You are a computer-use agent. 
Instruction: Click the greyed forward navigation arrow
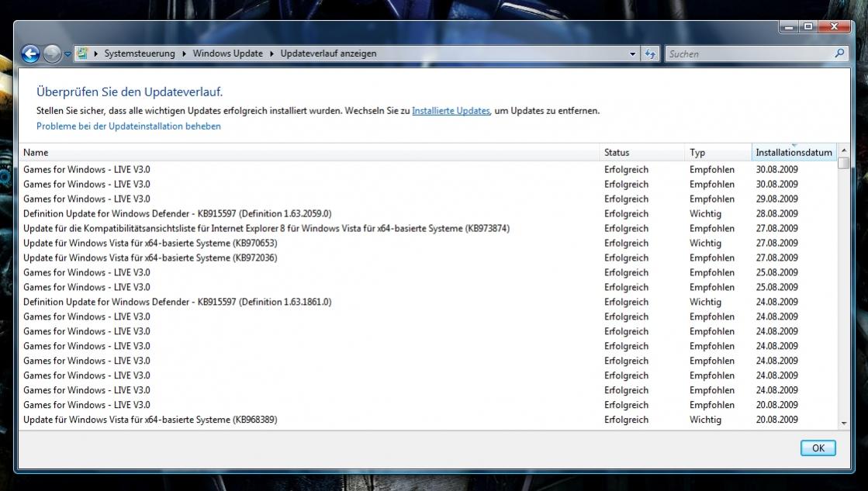click(x=52, y=54)
